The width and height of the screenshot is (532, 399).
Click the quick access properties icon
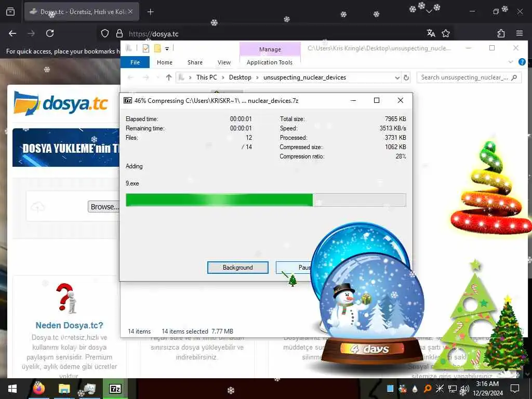tap(146, 48)
